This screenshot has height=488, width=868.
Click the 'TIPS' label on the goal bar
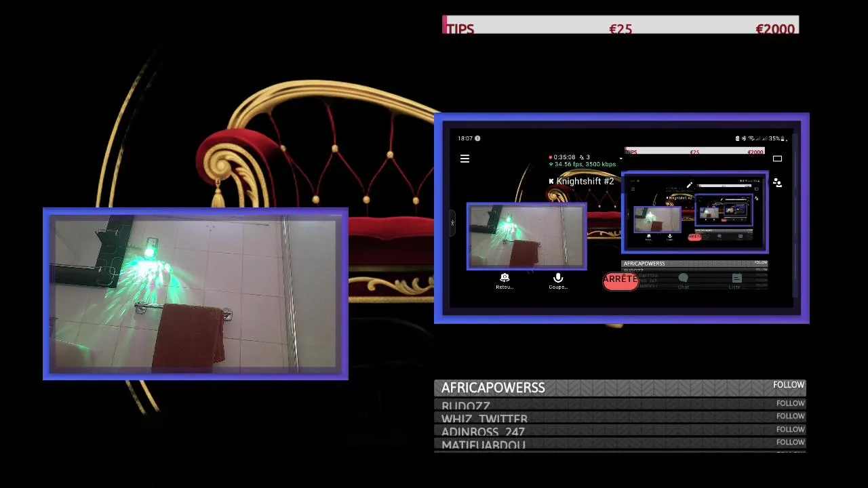[460, 29]
